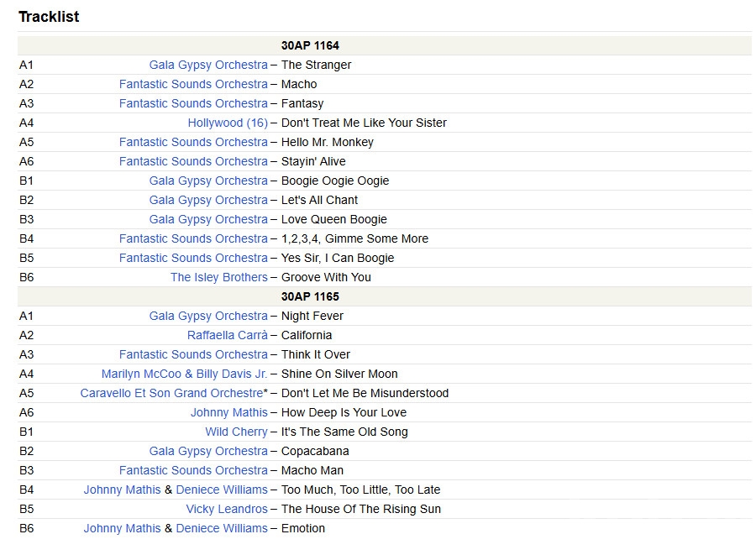The height and width of the screenshot is (555, 756).
Task: Click Marilyn McCoo & Billy Davis Jr. link
Action: tap(184, 374)
